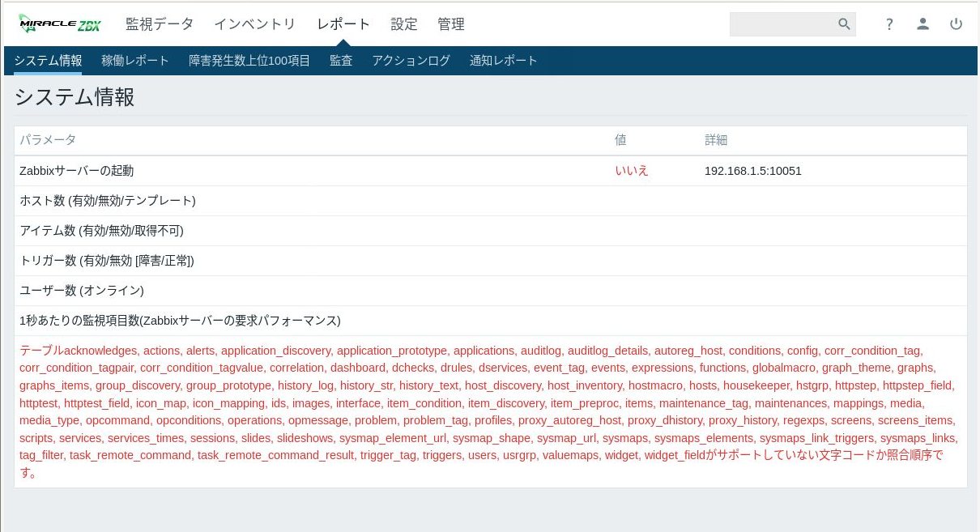Open the 監視データ menu
980x532 pixels.
160,24
